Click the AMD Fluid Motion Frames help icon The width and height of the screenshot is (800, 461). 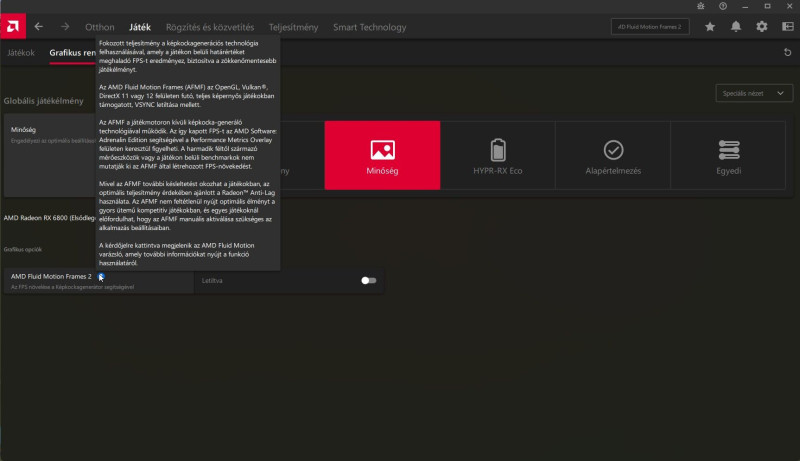tap(101, 276)
